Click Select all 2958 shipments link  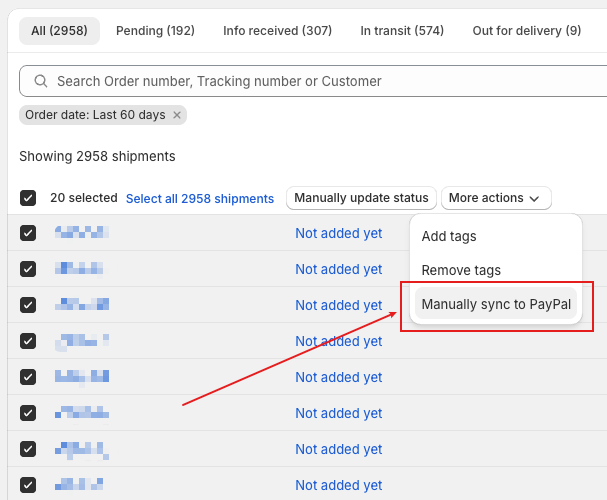(199, 198)
